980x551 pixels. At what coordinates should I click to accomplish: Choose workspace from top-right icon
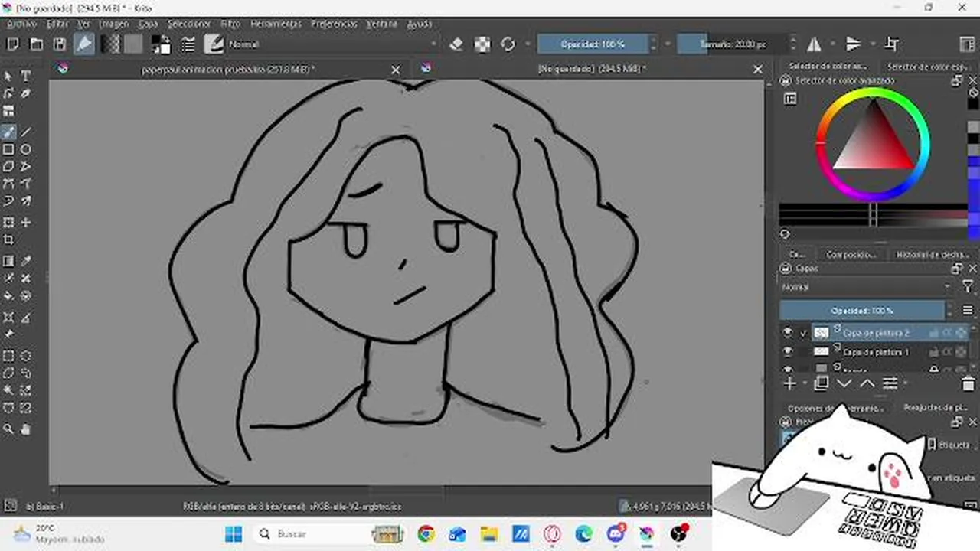(967, 44)
